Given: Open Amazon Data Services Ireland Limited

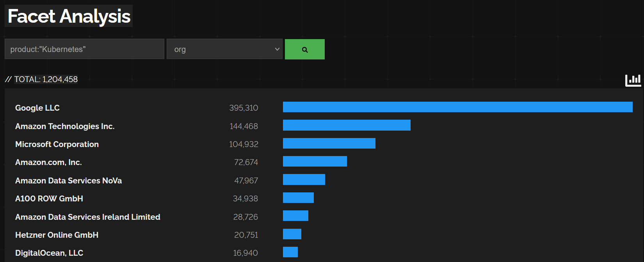Looking at the screenshot, I should coord(88,217).
